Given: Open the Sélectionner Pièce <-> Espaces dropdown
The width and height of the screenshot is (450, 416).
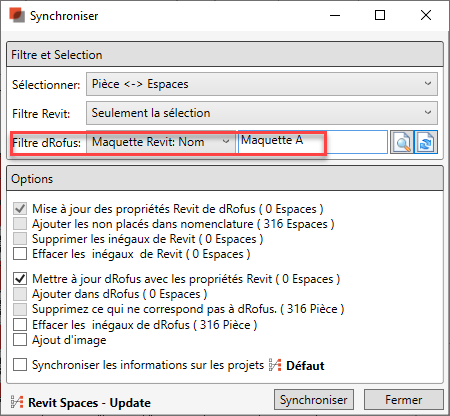Looking at the screenshot, I should coord(262,84).
